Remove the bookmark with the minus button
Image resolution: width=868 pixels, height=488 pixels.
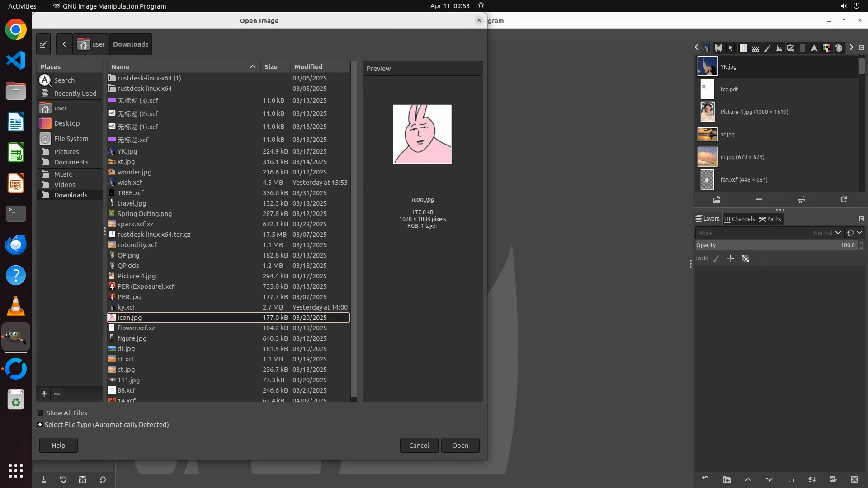(57, 394)
